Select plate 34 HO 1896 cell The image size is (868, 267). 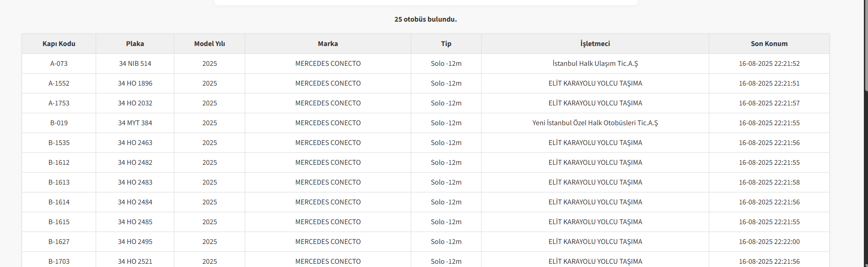(x=135, y=83)
